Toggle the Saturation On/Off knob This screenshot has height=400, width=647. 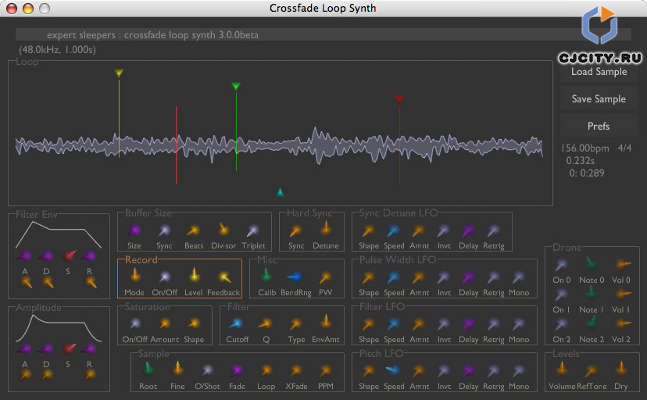135,324
